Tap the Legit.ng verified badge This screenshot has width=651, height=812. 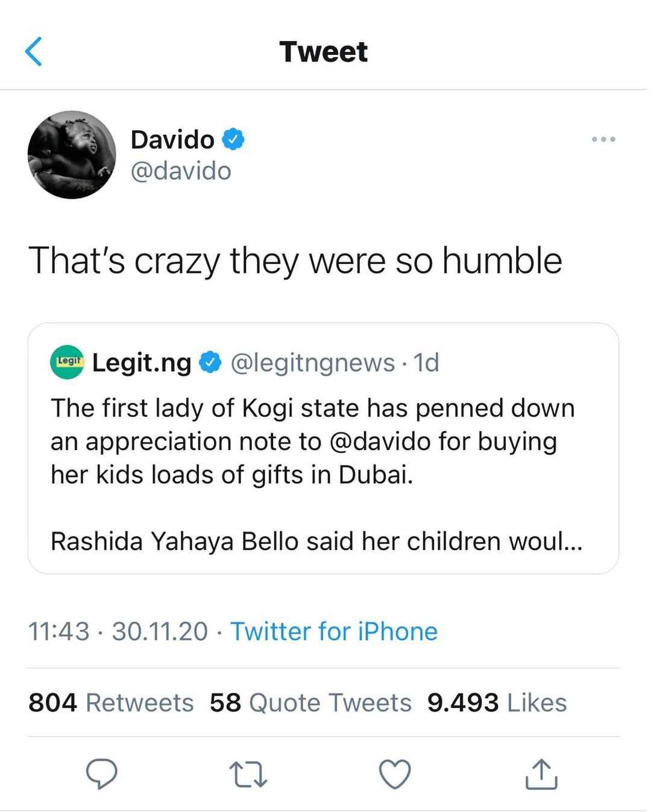tap(210, 363)
